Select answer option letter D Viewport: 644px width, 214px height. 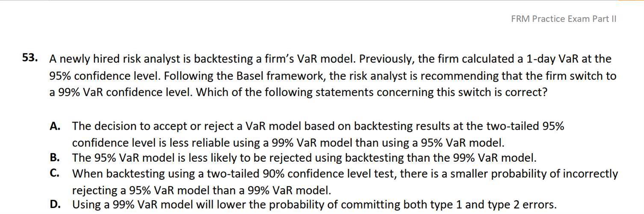point(55,204)
